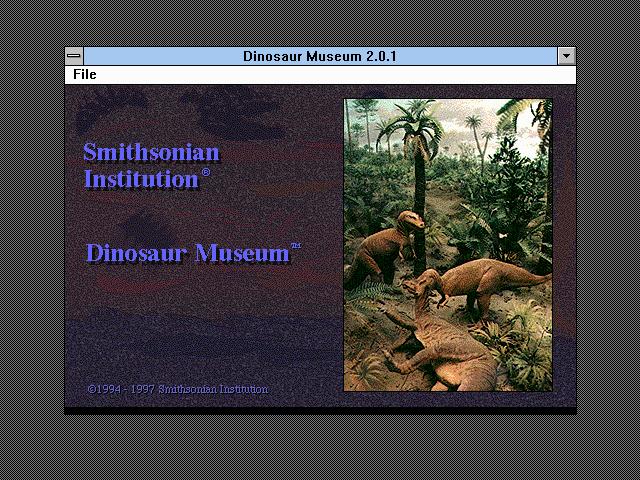Click the dinosaur diorama picture
640x480 pixels.
click(448, 245)
